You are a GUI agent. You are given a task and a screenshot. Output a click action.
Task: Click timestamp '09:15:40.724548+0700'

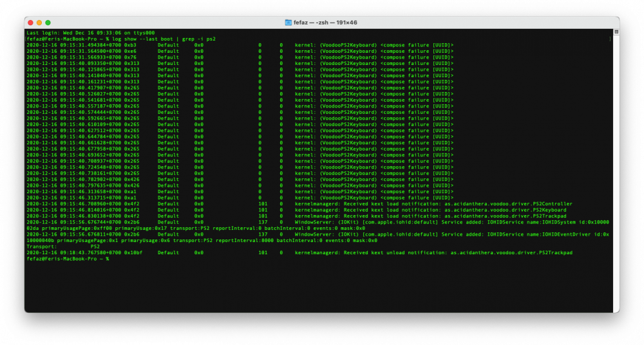click(x=91, y=167)
